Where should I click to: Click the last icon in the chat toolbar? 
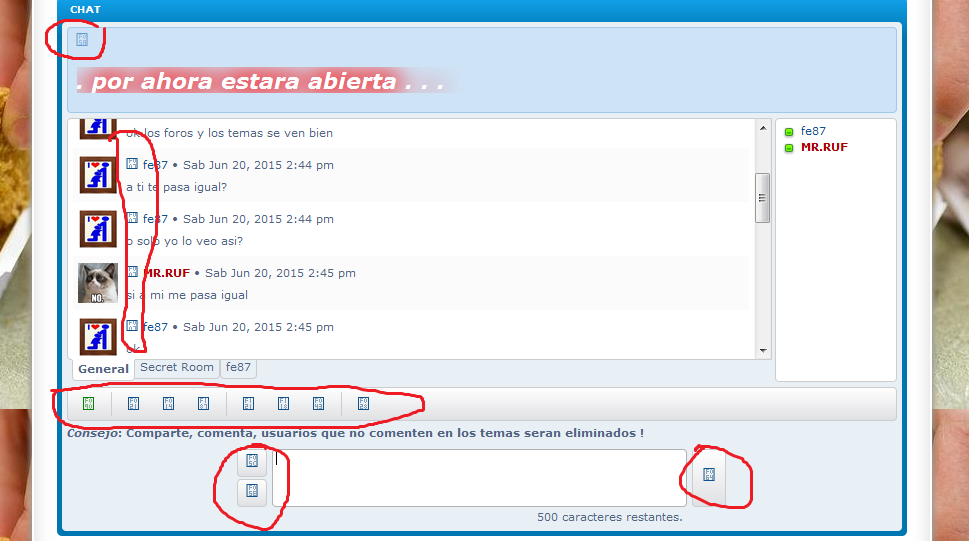[364, 404]
